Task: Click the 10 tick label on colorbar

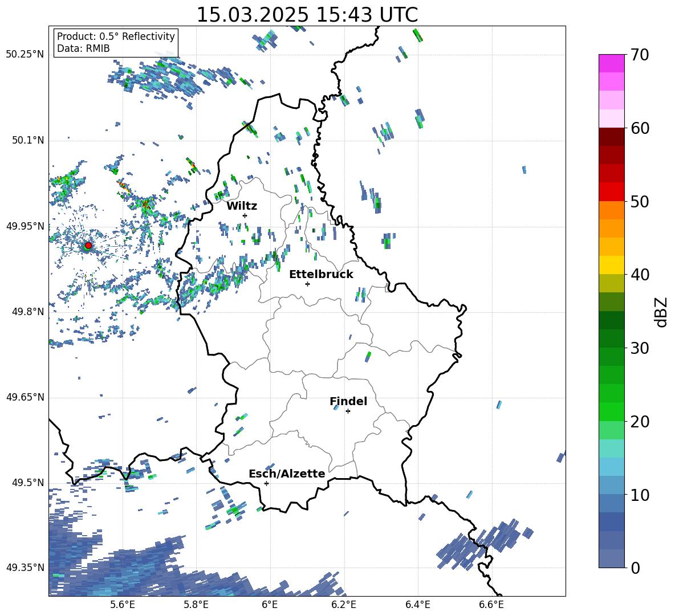Action: [640, 495]
